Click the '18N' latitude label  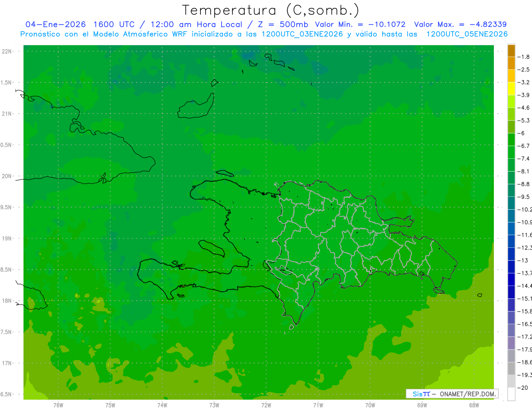[7, 301]
